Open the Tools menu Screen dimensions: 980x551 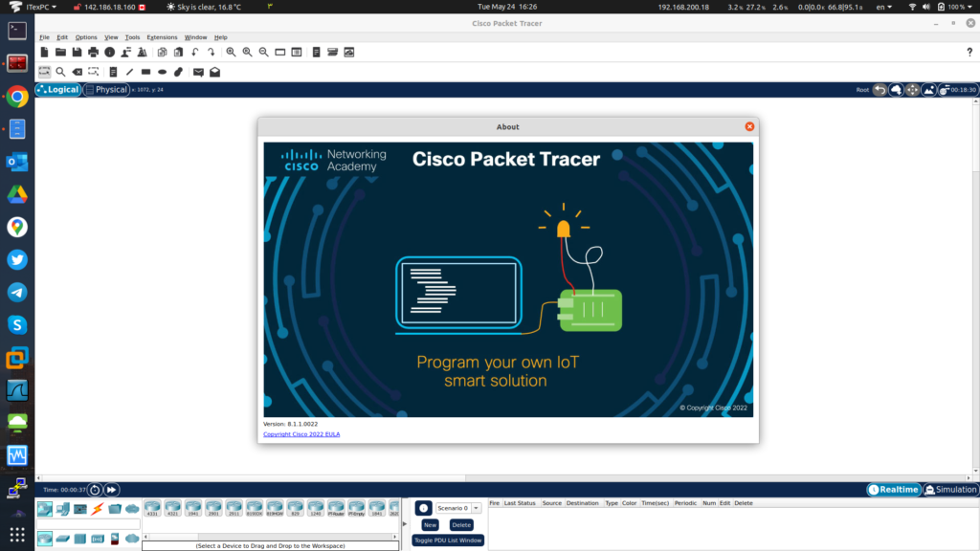132,37
